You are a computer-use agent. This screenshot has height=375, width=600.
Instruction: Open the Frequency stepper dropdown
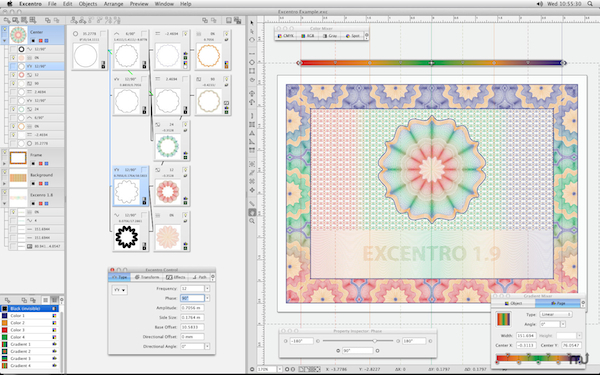(207, 288)
